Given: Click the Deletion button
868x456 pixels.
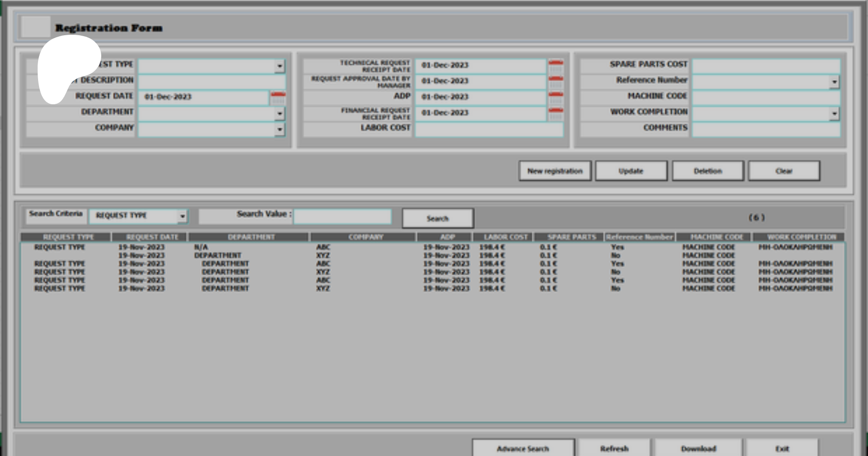Looking at the screenshot, I should 707,171.
